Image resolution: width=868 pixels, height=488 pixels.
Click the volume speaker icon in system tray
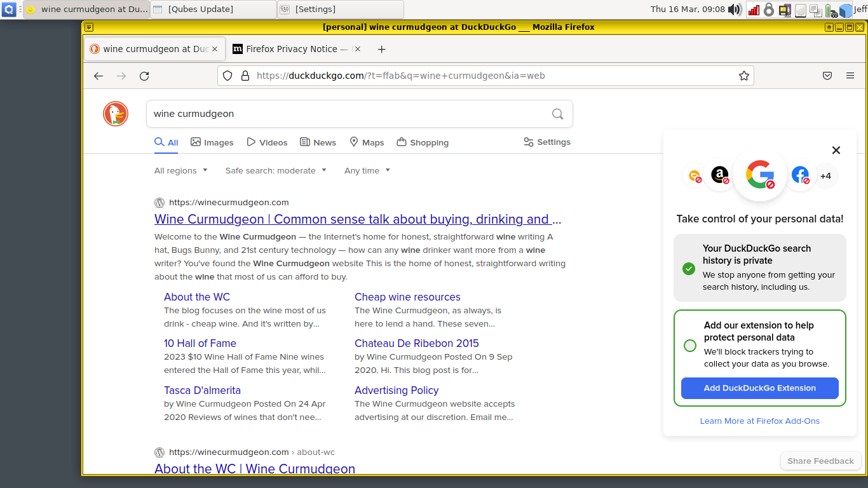click(735, 10)
